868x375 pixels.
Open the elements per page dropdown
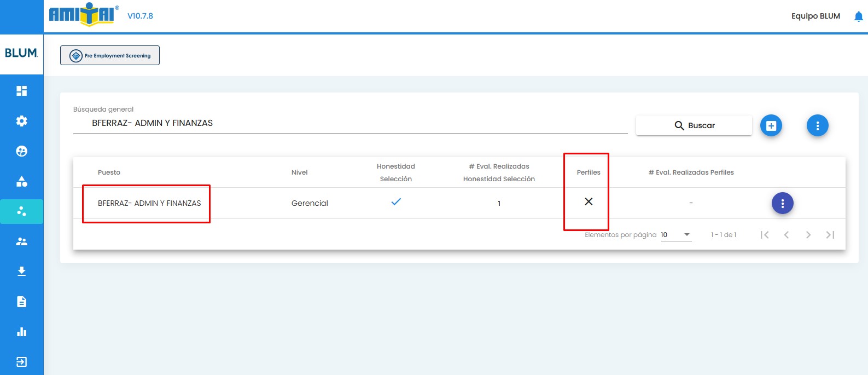pyautogui.click(x=676, y=235)
